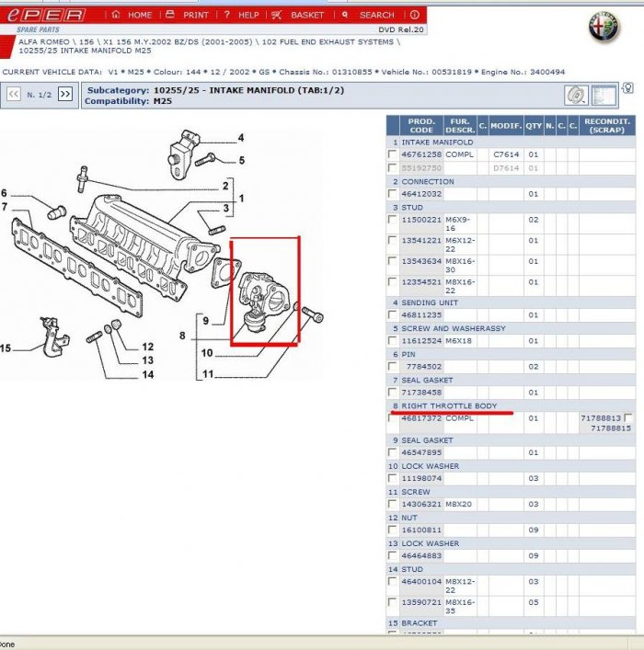
Task: Click callout number 15 bracket in diagram
Action: point(6,348)
